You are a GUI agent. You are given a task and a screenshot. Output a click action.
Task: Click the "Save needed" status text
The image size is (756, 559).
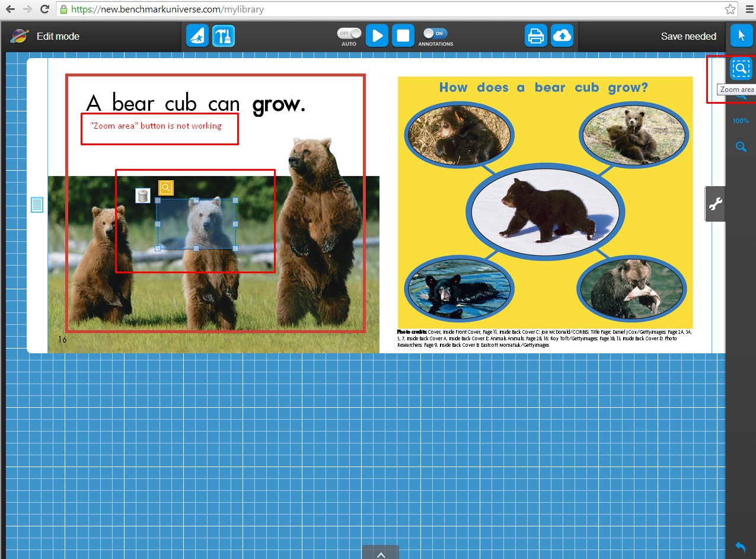[x=688, y=36]
